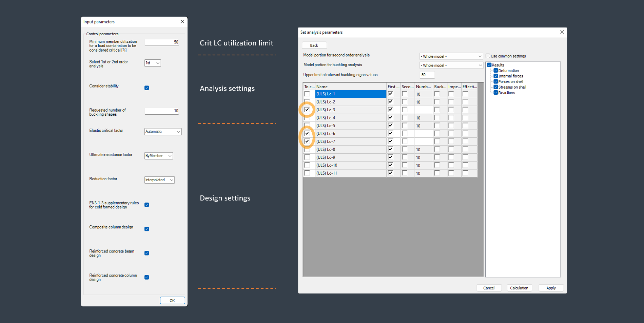The height and width of the screenshot is (323, 644).
Task: Expand the Elastic critical factor dropdown
Action: coord(163,132)
